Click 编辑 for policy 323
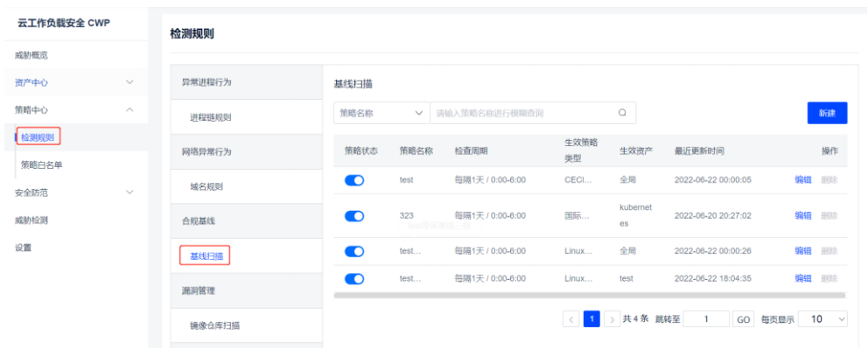 coord(803,216)
